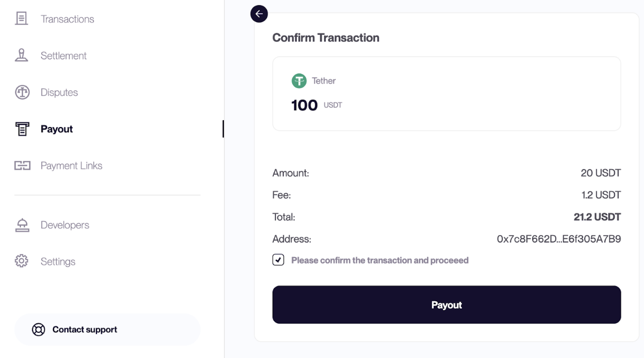This screenshot has width=644, height=358.
Task: Go back using the arrow button
Action: [x=259, y=14]
